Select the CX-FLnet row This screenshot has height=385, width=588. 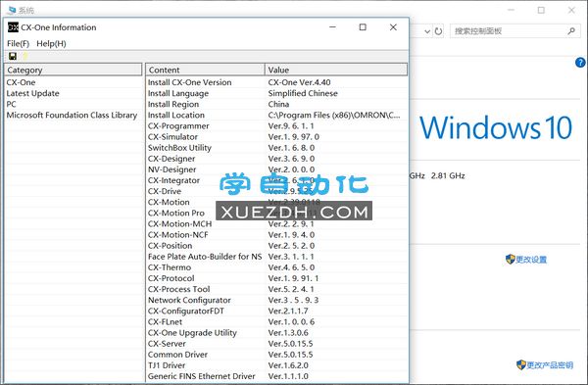[276, 321]
